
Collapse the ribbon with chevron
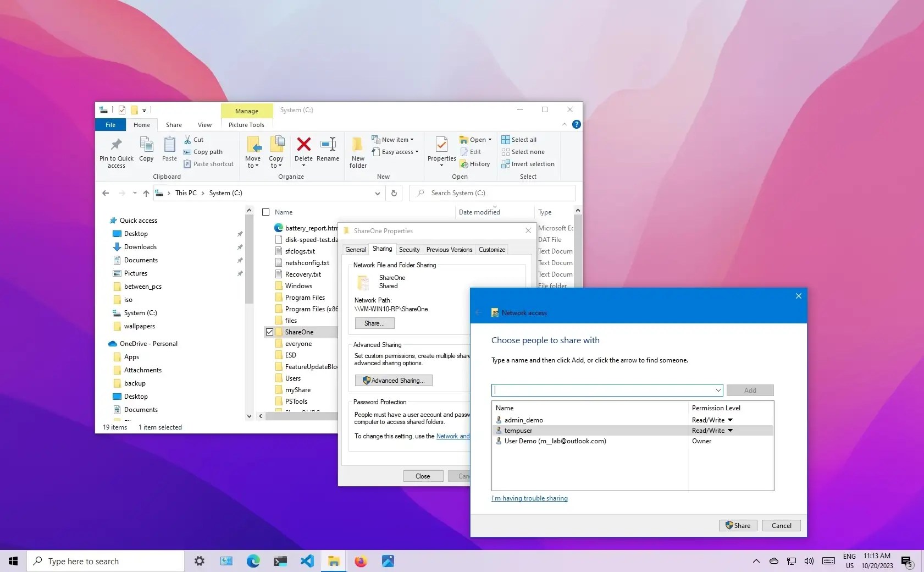(x=565, y=124)
